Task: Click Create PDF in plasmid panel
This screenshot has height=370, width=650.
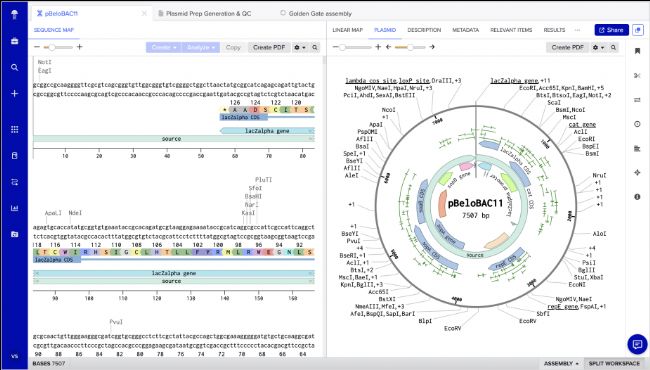Action: [568, 48]
